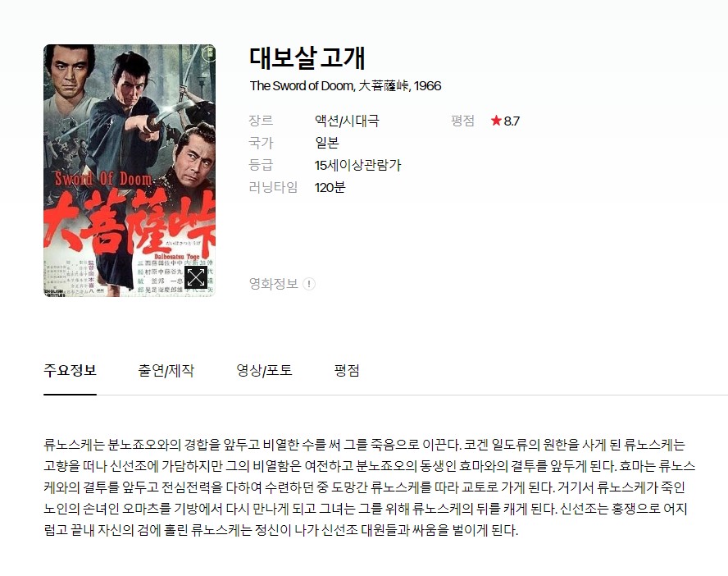The height and width of the screenshot is (576, 728).
Task: Click the subtitle The Sword of Doom, 1966
Action: [345, 86]
